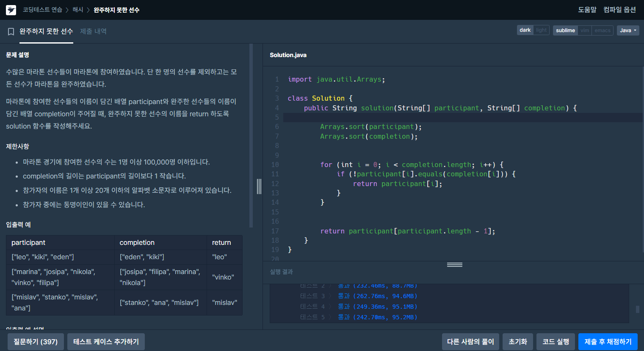
Task: Open the 제출 내역 tab
Action: [93, 32]
